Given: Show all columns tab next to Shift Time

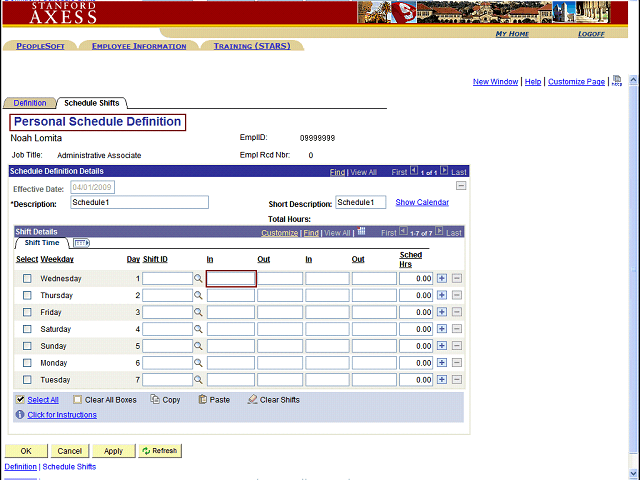Looking at the screenshot, I should coord(82,243).
